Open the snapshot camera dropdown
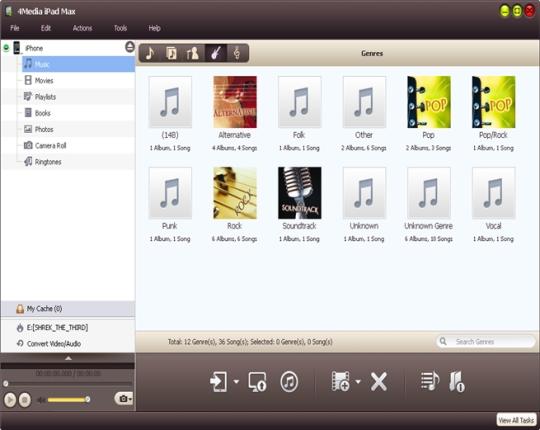The height and width of the screenshot is (430, 540). 124,399
